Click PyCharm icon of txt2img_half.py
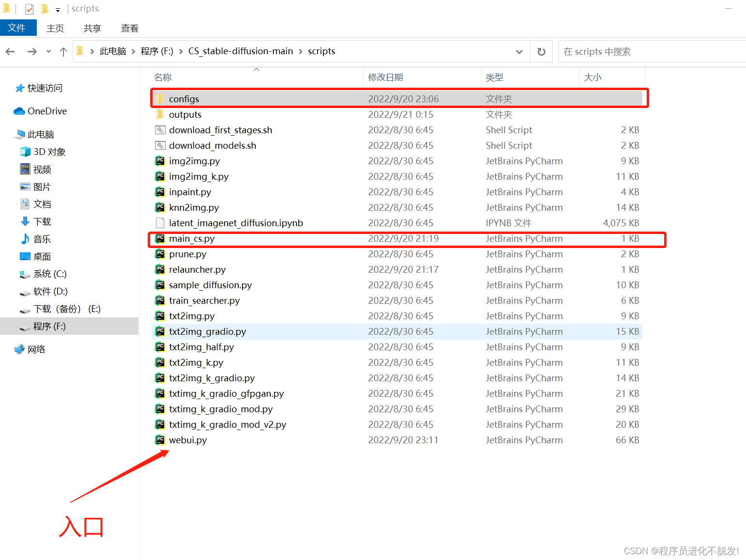This screenshot has width=746, height=560. [160, 347]
